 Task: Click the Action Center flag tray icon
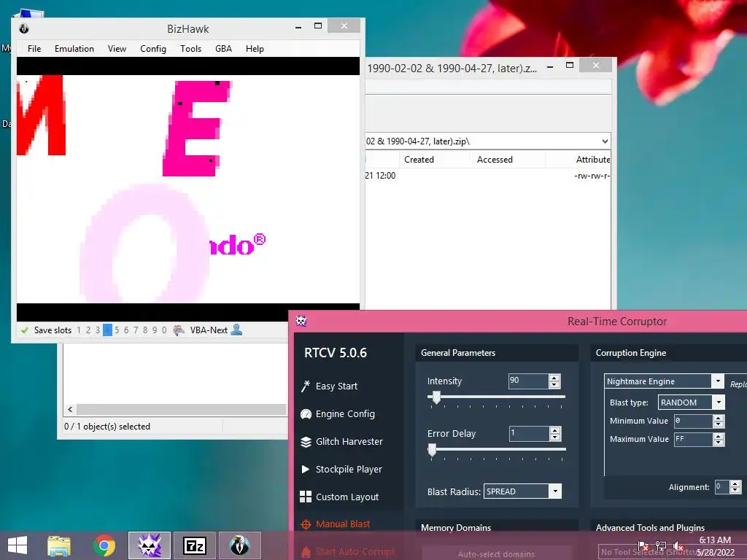(643, 546)
